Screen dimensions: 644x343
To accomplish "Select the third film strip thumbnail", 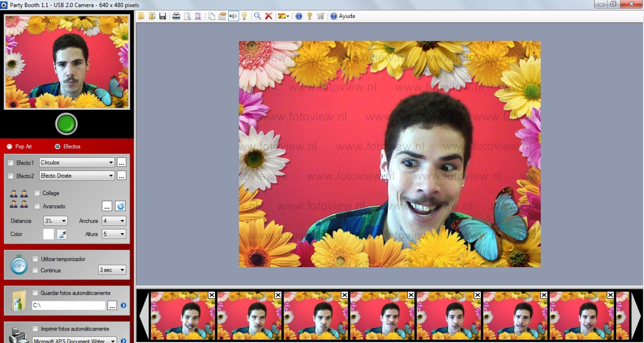I will click(x=315, y=316).
